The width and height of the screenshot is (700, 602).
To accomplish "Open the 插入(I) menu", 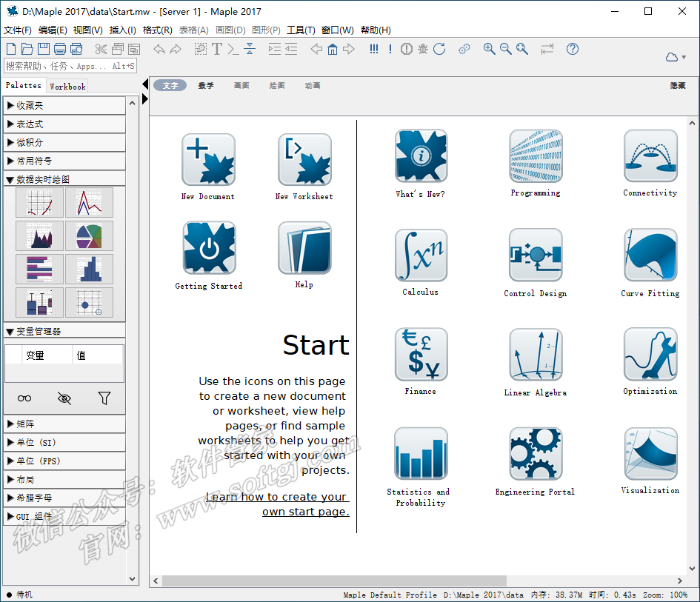I will pos(123,30).
